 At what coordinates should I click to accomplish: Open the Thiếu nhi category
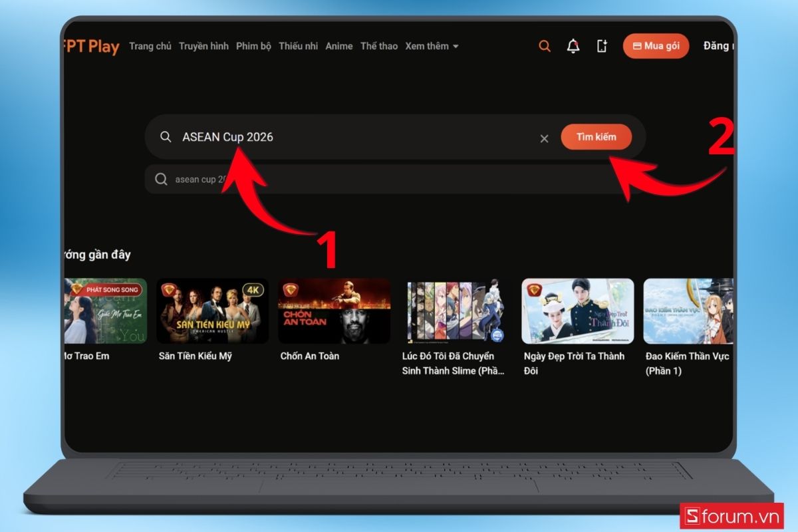(x=299, y=47)
